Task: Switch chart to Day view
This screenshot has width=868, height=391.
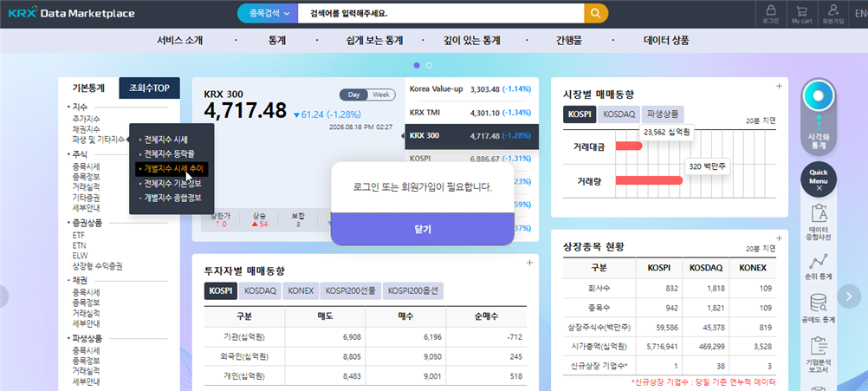Action: point(353,94)
